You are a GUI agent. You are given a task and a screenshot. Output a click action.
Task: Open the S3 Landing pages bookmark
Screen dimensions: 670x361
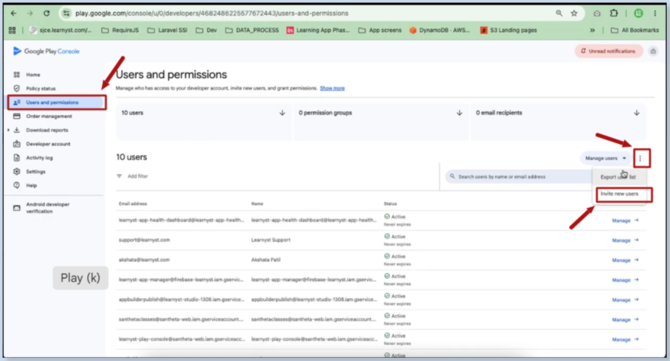coord(508,30)
